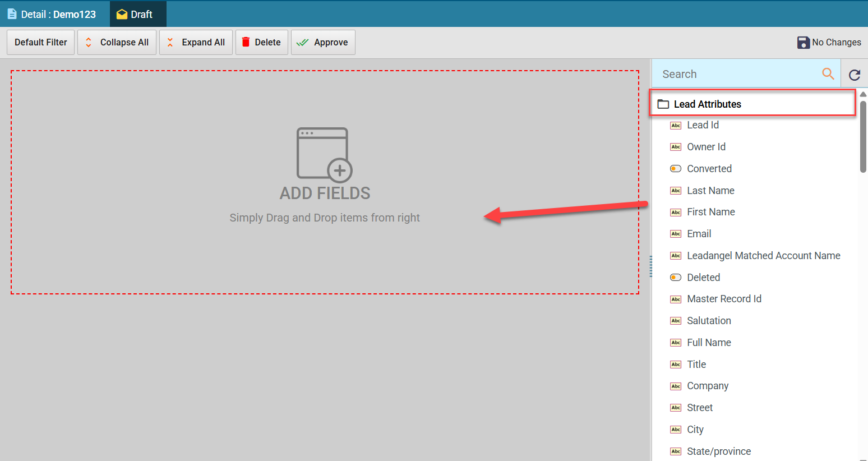Image resolution: width=868 pixels, height=461 pixels.
Task: Select the Master Record Id field
Action: tap(724, 299)
